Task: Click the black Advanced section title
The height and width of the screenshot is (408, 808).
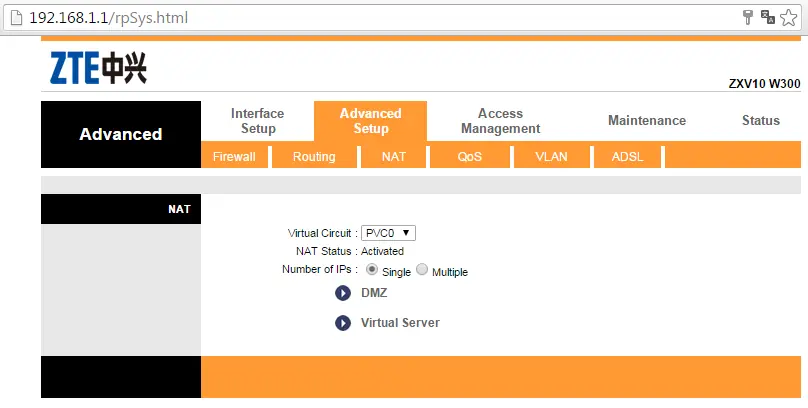Action: point(121,134)
